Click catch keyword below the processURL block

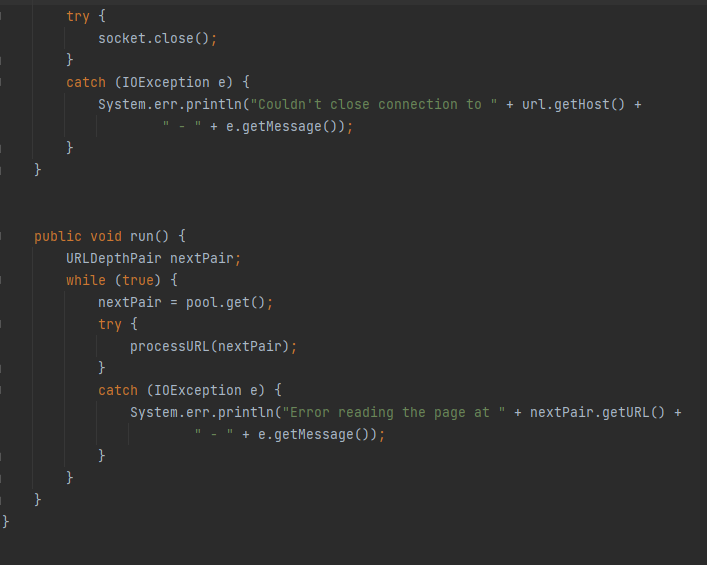[x=118, y=390]
